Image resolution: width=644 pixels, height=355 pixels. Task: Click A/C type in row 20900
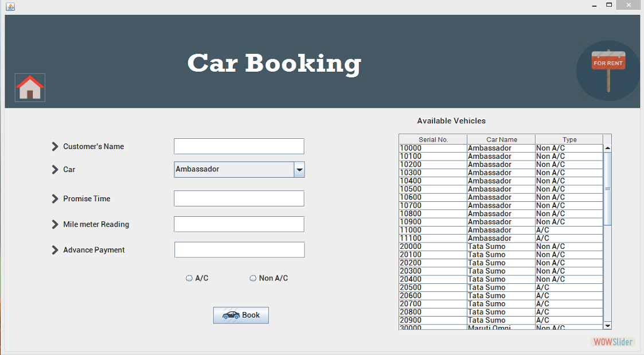(569, 321)
